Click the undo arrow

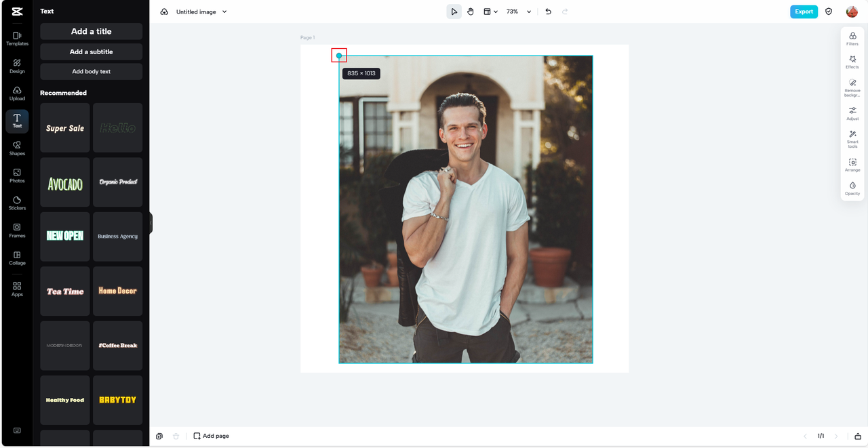click(x=549, y=12)
